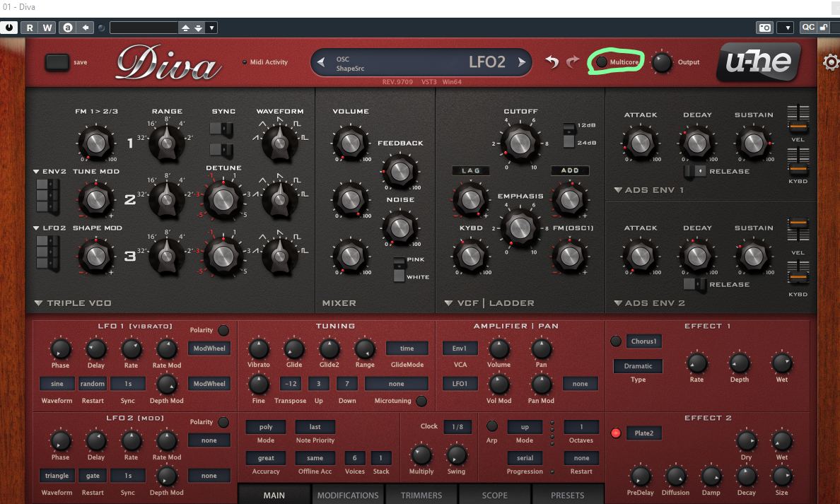Click the Diva logo
840x504 pixels.
click(168, 63)
